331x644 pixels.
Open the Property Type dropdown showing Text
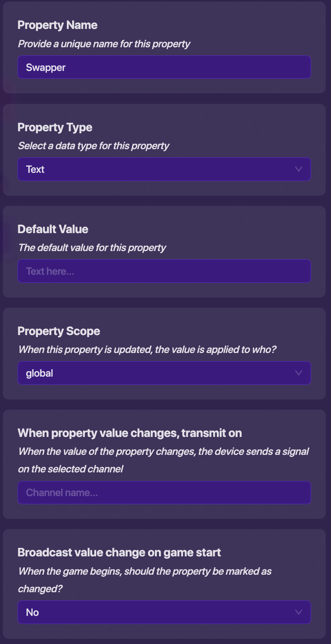[x=155, y=169]
